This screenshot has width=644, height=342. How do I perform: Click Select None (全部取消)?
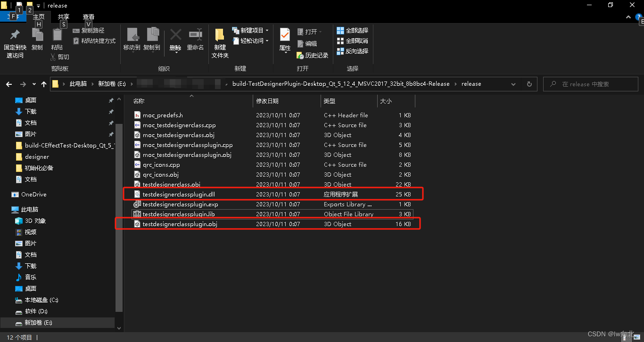[x=352, y=41]
